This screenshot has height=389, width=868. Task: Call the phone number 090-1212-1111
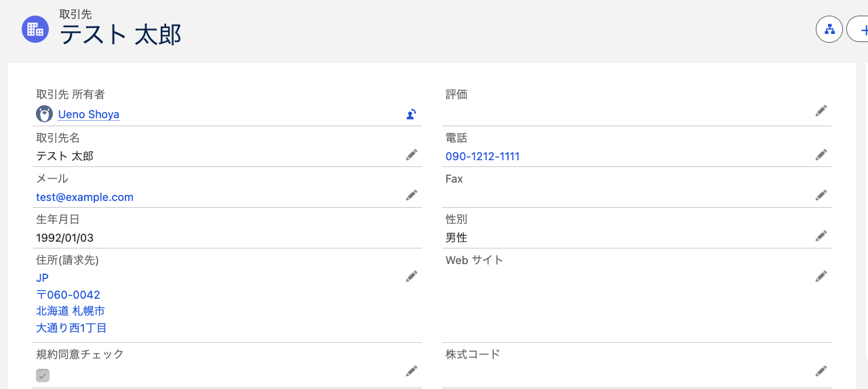483,156
